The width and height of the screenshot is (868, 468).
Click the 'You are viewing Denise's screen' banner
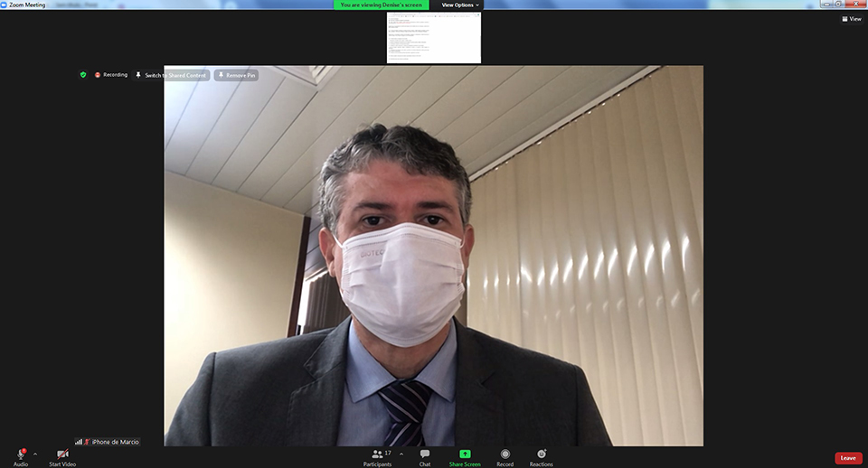coord(382,5)
